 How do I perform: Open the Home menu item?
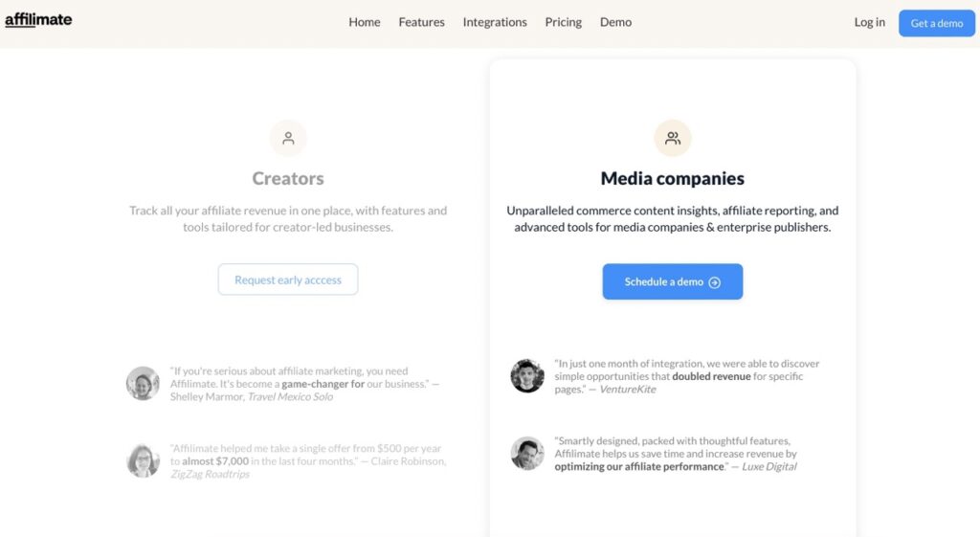365,22
